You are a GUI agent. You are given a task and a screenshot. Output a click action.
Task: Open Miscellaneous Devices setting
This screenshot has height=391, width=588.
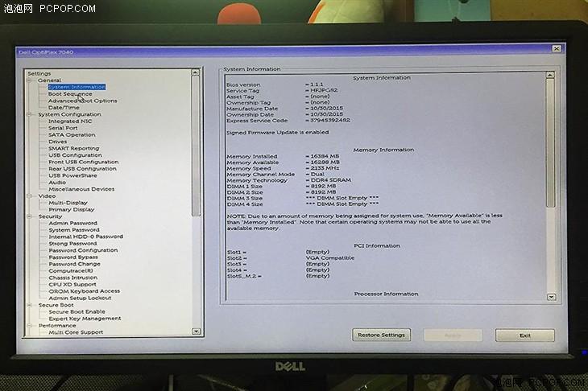[81, 189]
